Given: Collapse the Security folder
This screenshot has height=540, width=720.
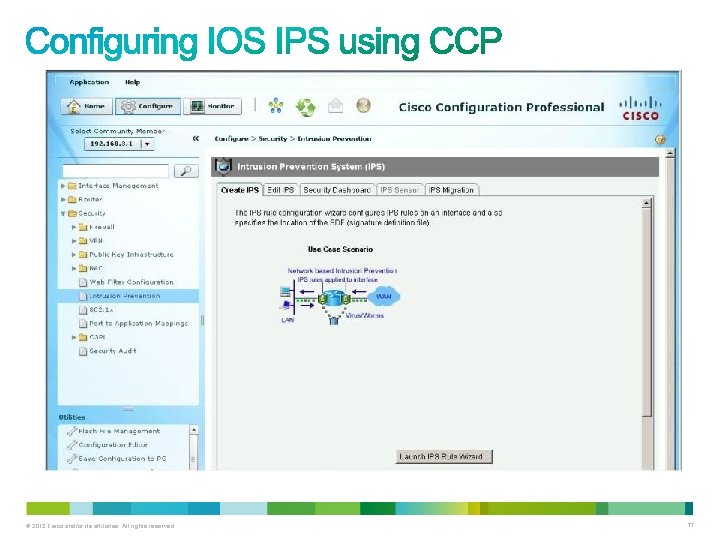Looking at the screenshot, I should (63, 214).
